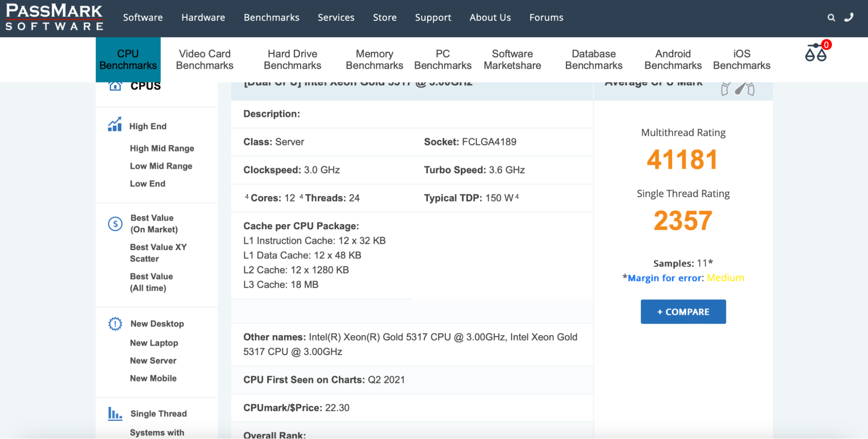Screen dimensions: 868x439
Task: Click the L2 Cache: 12 x 1280 KB line
Action: coord(296,270)
